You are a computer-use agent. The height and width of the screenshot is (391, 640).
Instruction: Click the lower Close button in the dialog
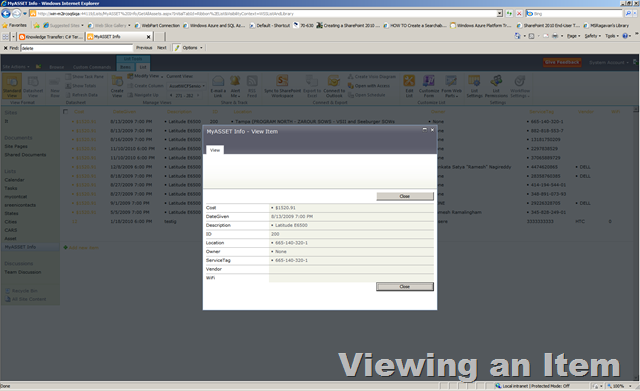coord(404,287)
